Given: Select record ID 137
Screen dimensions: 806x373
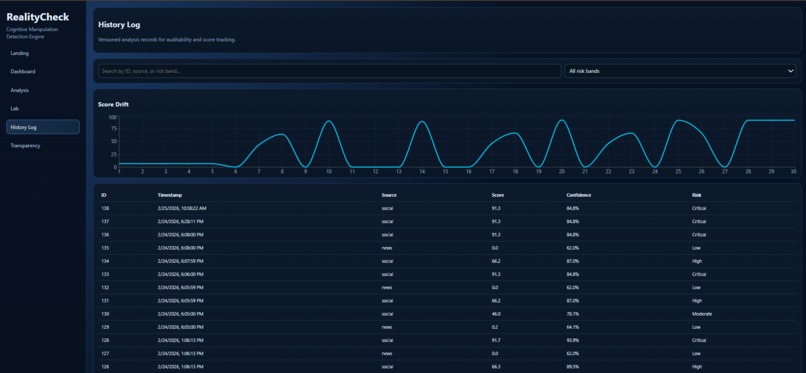Looking at the screenshot, I should (105, 221).
